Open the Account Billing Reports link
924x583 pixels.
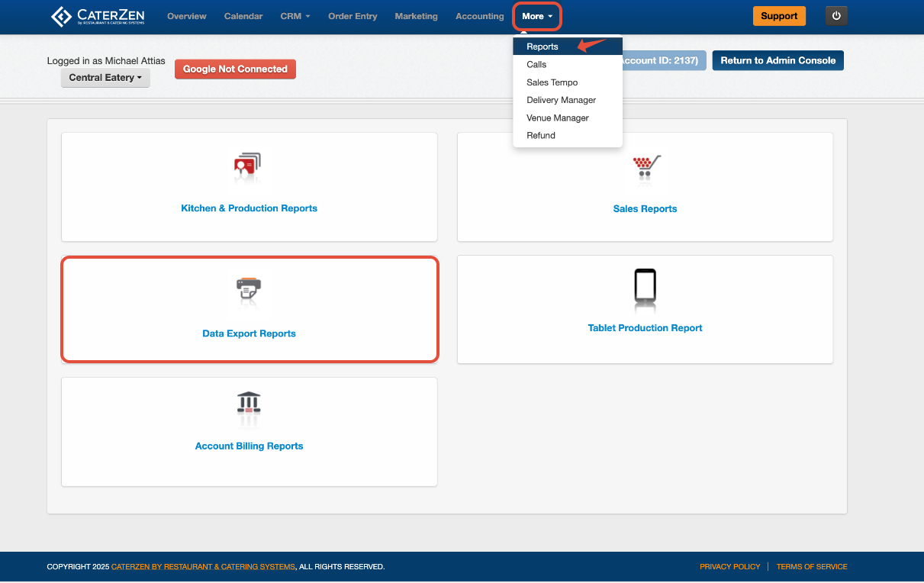(249, 446)
